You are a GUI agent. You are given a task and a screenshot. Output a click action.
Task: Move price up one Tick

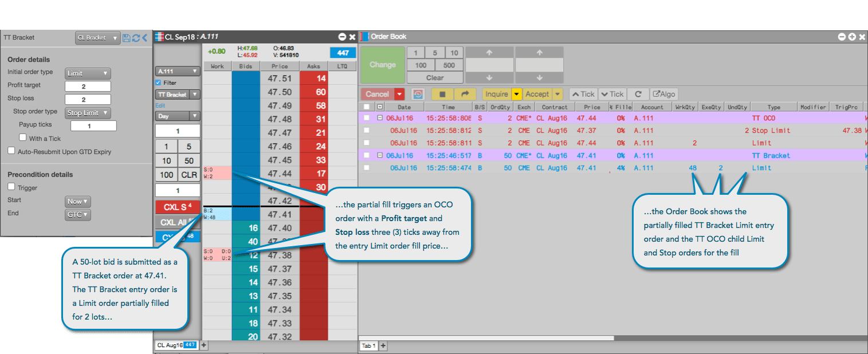coord(583,94)
